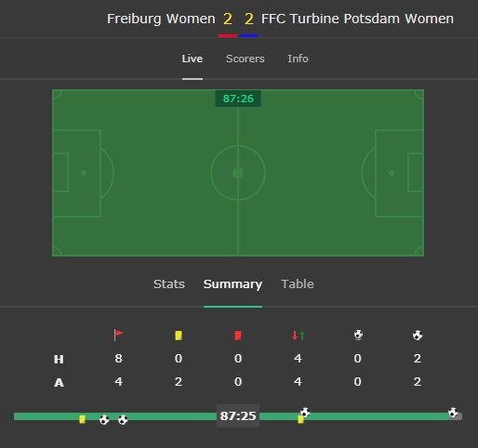
Task: Click the red card column icon
Action: pyautogui.click(x=238, y=336)
